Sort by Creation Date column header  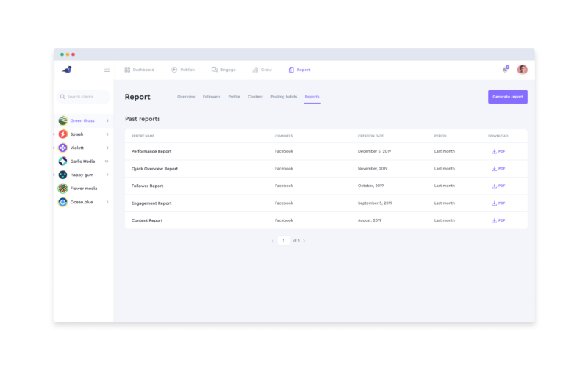370,136
